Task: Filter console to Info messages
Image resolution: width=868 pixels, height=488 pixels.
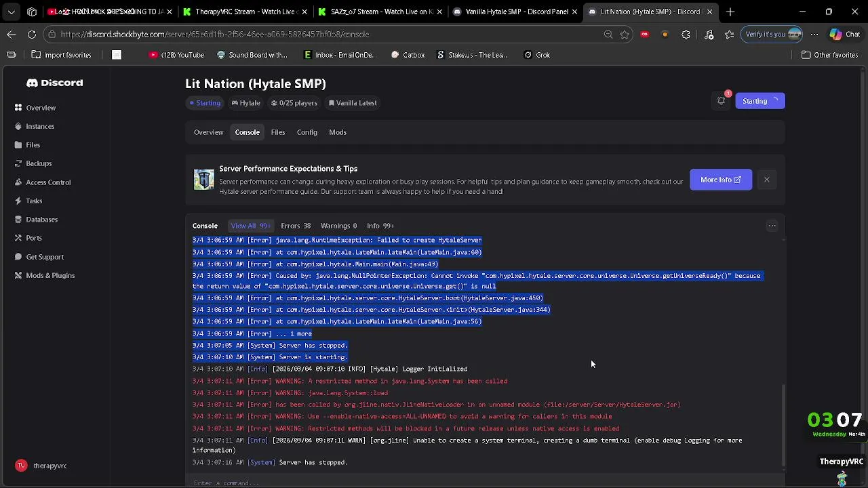Action: (x=380, y=226)
